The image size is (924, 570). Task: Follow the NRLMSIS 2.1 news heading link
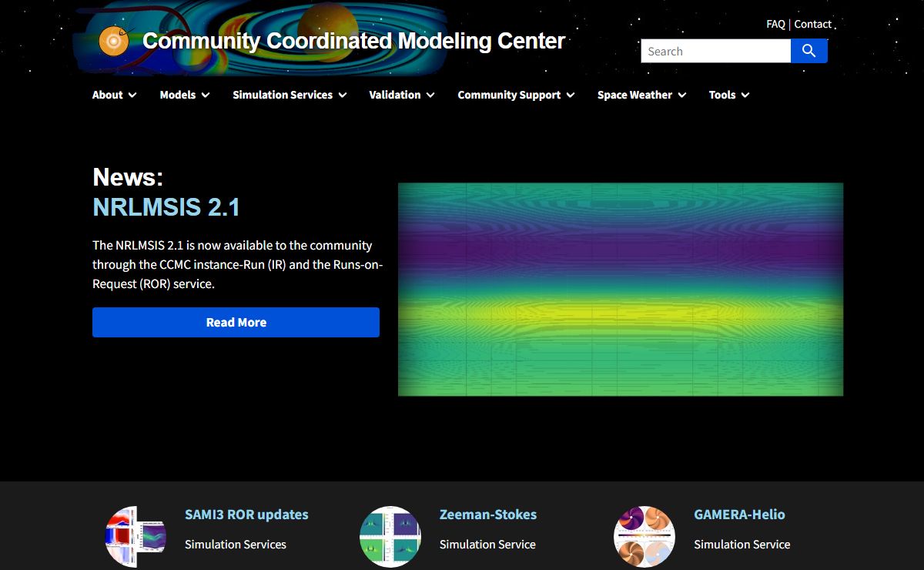[x=166, y=207]
